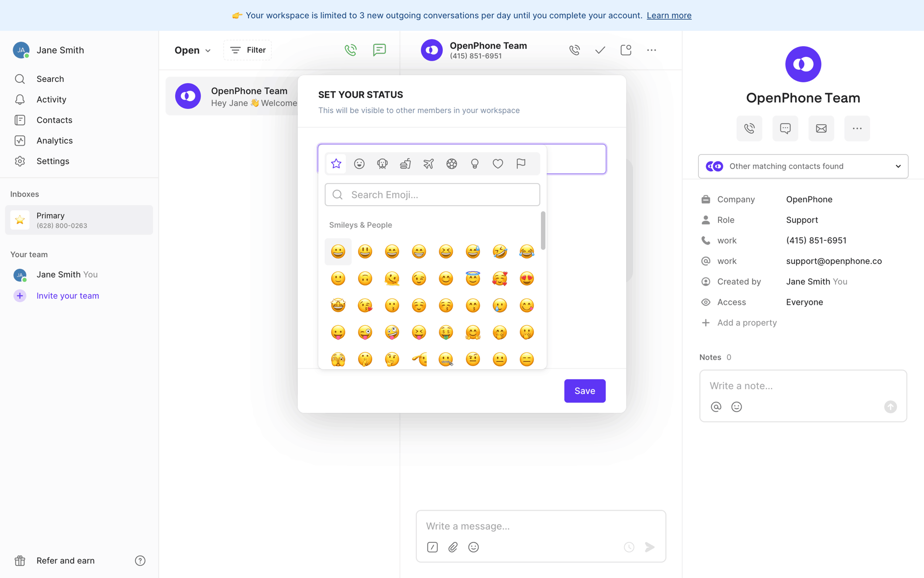Switch to Flags emoji category

(521, 164)
